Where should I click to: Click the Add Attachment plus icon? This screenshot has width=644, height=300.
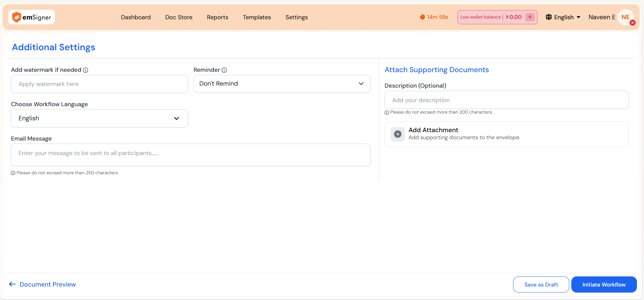(x=398, y=134)
